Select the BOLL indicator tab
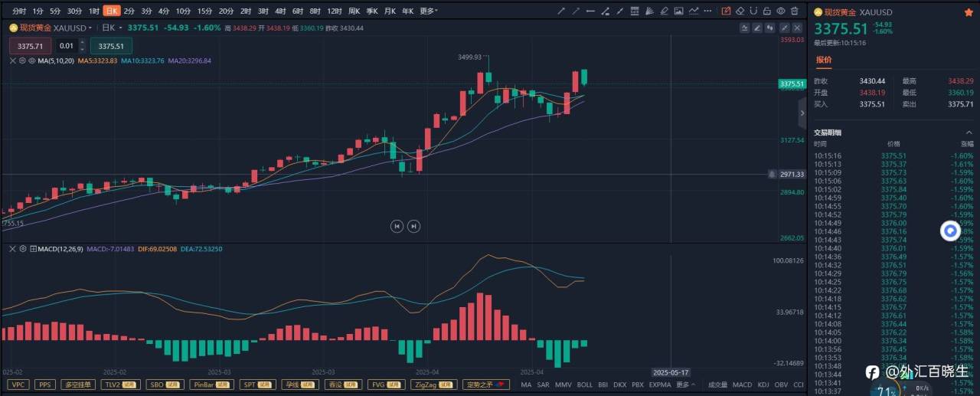980x396 pixels. pyautogui.click(x=584, y=385)
